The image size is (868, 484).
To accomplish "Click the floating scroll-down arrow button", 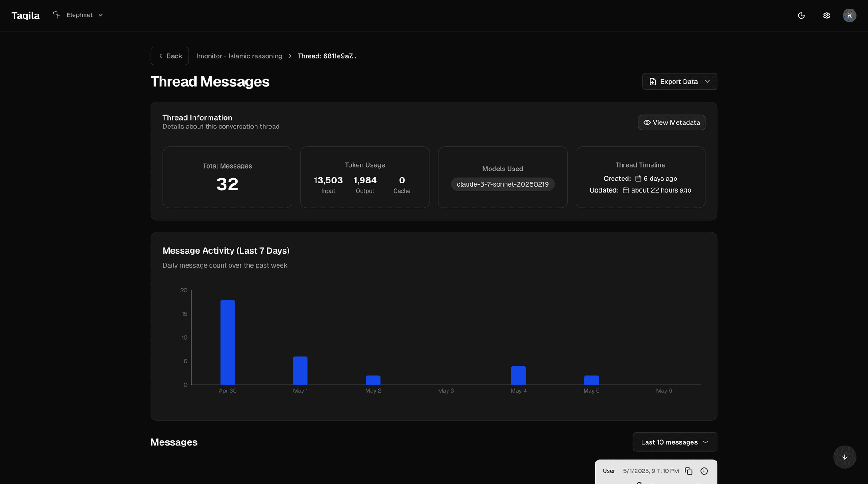I will (844, 457).
